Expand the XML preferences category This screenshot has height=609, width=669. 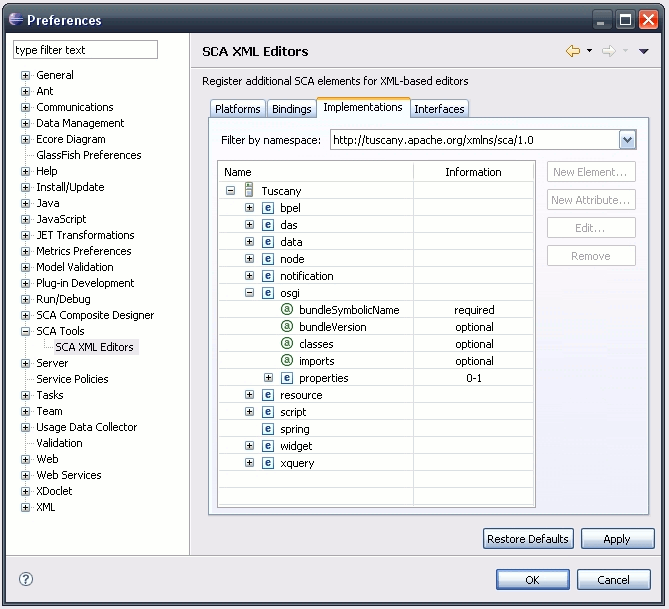click(x=26, y=507)
